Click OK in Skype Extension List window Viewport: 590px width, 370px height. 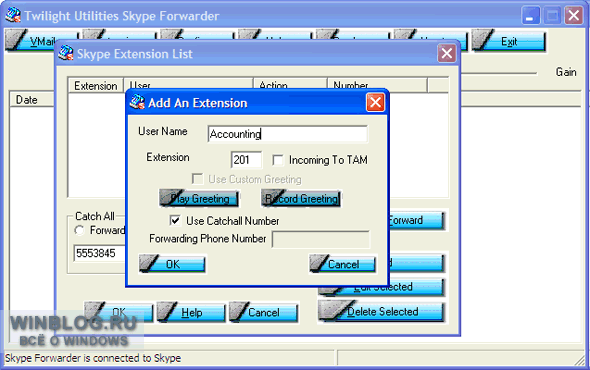click(119, 312)
